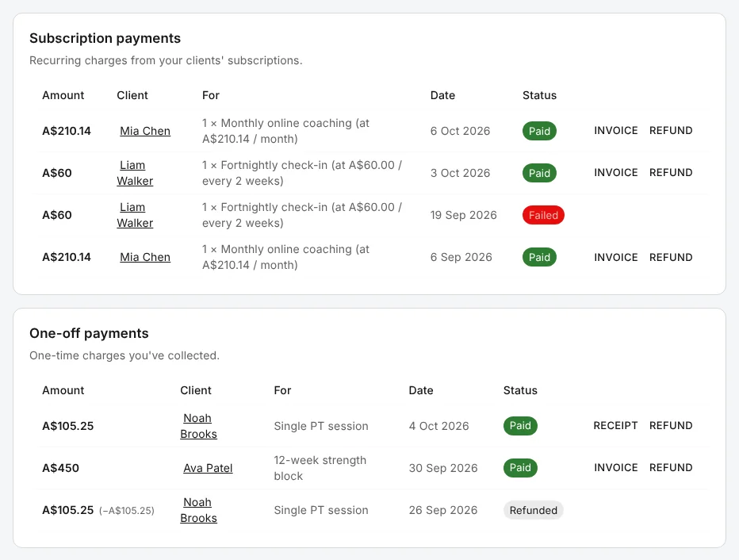Click the '30 Sep 2026' date cell

[443, 468]
